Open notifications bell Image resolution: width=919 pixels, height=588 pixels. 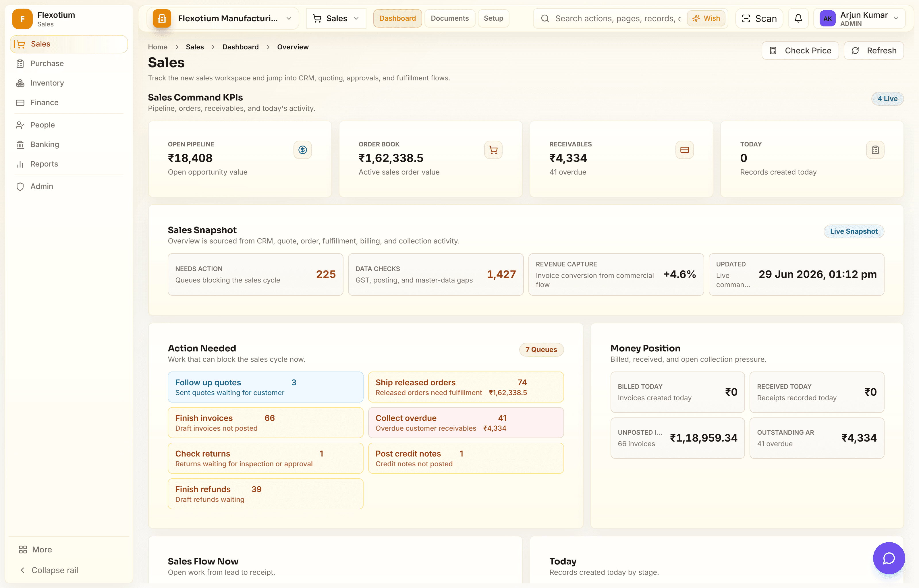(x=798, y=18)
